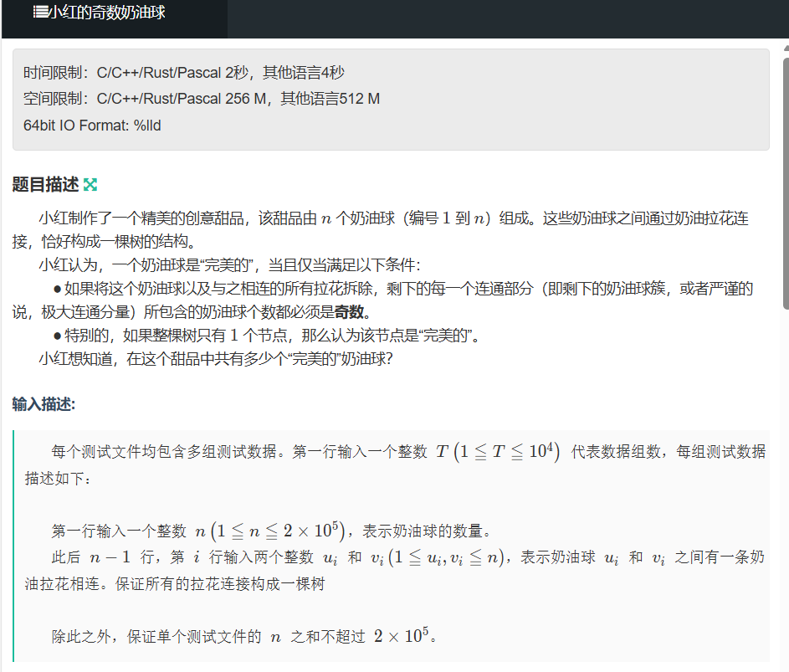Click the 时间限制 line in the limits box
789x672 pixels.
click(184, 73)
